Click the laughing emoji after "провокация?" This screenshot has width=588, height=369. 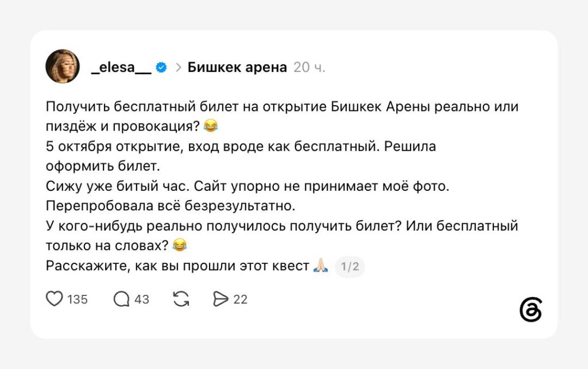211,126
